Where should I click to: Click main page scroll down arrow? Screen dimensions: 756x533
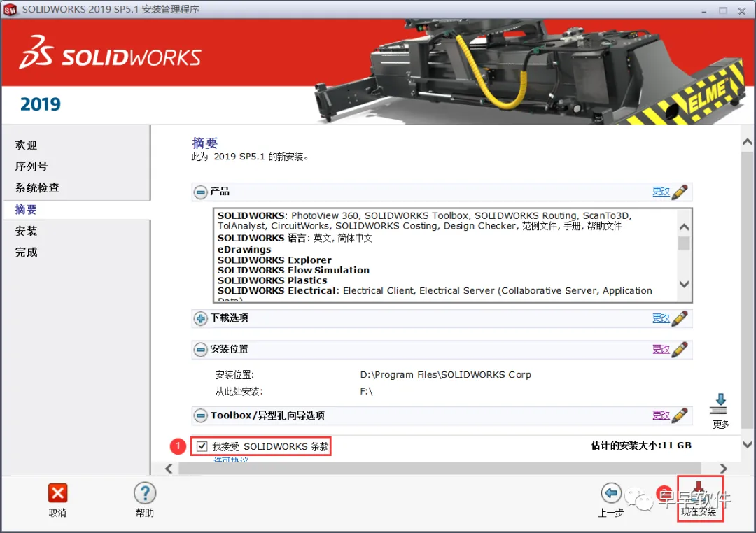tap(748, 444)
